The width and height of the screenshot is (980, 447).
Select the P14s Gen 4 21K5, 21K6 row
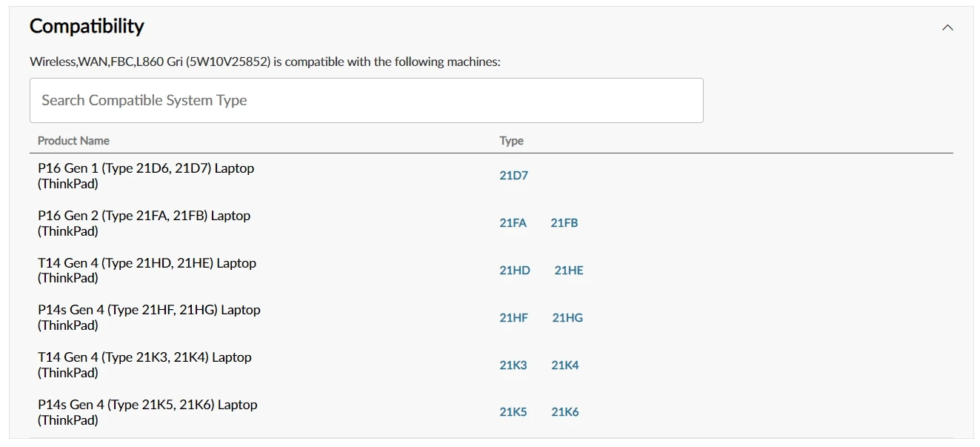point(147,412)
